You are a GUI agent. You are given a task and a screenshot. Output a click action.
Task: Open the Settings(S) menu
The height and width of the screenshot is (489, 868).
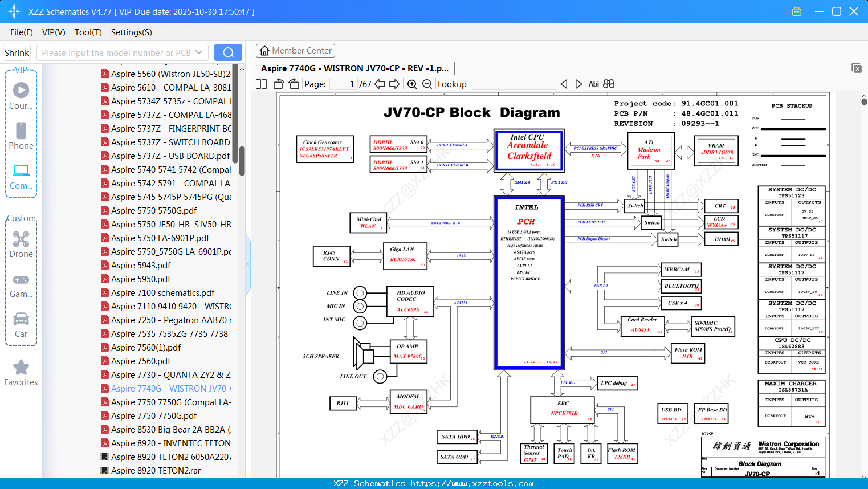pos(132,32)
